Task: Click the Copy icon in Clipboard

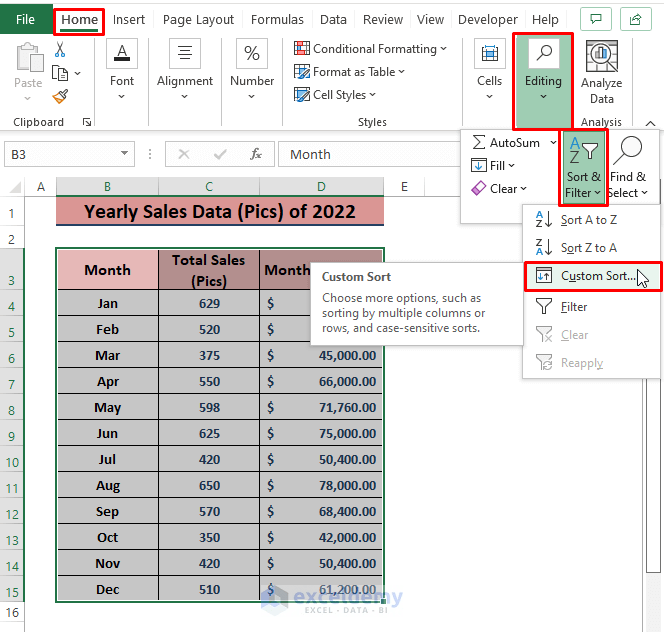Action: click(x=60, y=73)
